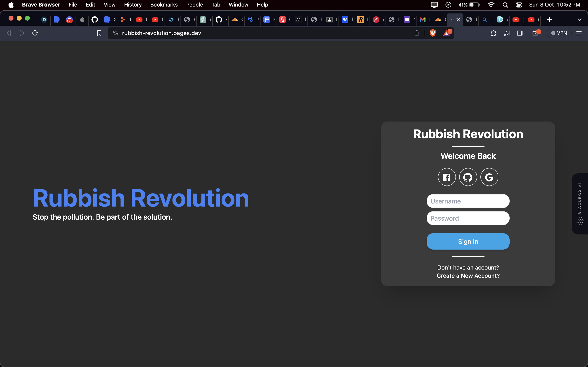This screenshot has height=367, width=588.
Task: Open site permissions via address bar icon
Action: click(115, 33)
